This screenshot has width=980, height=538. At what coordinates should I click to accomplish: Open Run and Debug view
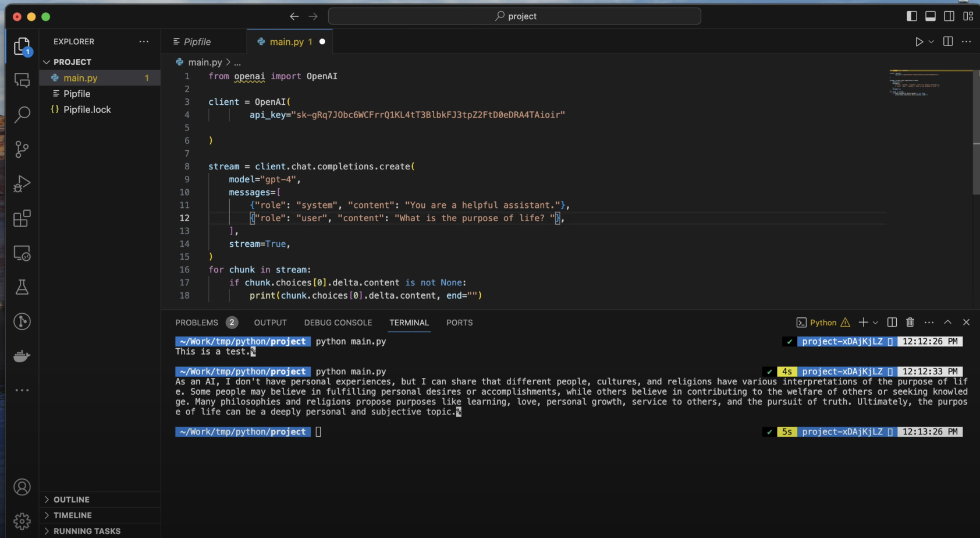pyautogui.click(x=22, y=184)
